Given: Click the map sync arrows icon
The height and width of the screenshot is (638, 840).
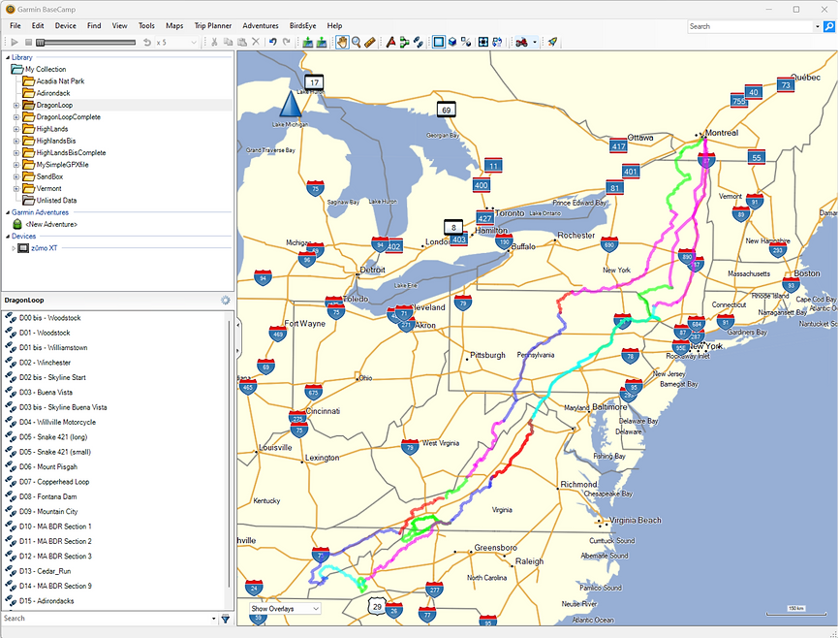Looking at the screenshot, I should coord(497,42).
